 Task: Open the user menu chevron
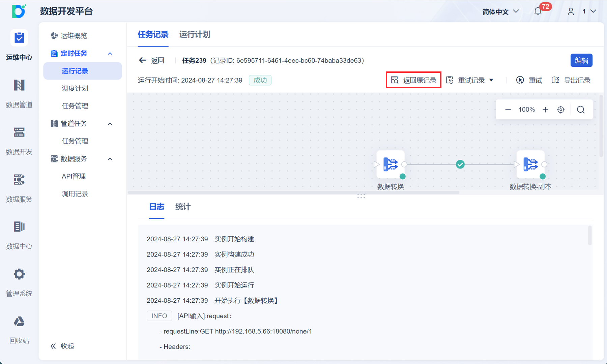click(x=593, y=11)
